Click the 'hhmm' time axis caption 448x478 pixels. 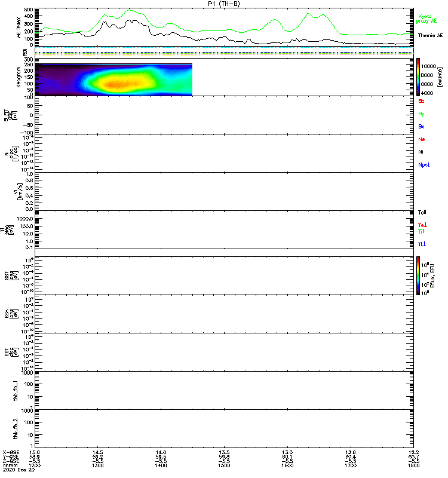pyautogui.click(x=10, y=465)
